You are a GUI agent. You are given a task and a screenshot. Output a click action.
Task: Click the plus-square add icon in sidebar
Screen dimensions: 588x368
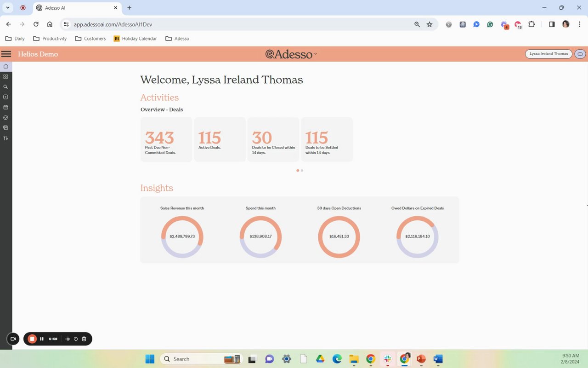pyautogui.click(x=6, y=97)
